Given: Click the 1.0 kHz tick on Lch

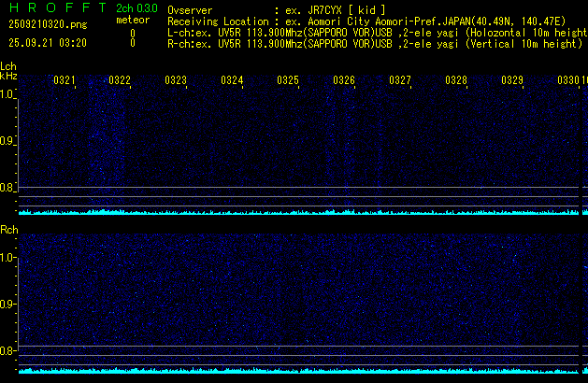Looking at the screenshot, I should click(8, 94).
